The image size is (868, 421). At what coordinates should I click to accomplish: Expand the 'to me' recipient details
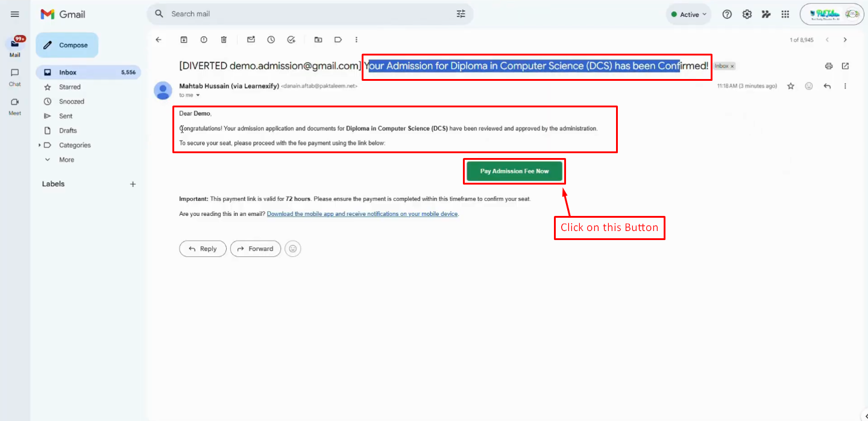point(198,95)
